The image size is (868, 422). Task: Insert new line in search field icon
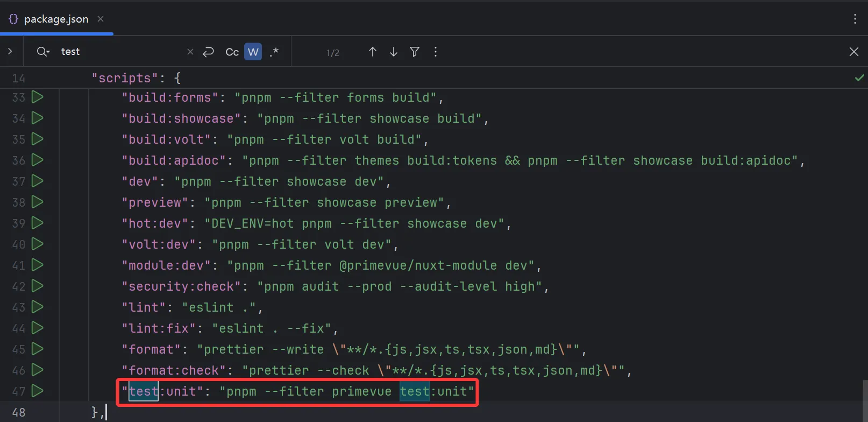[x=208, y=52]
